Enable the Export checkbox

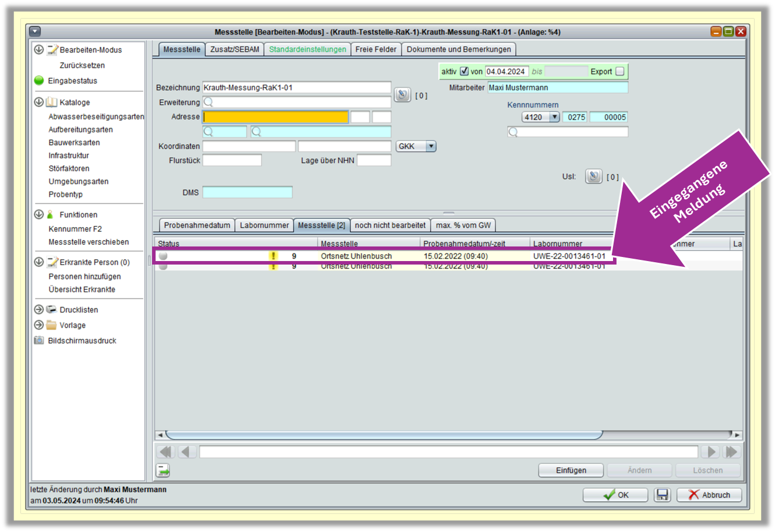[x=619, y=71]
